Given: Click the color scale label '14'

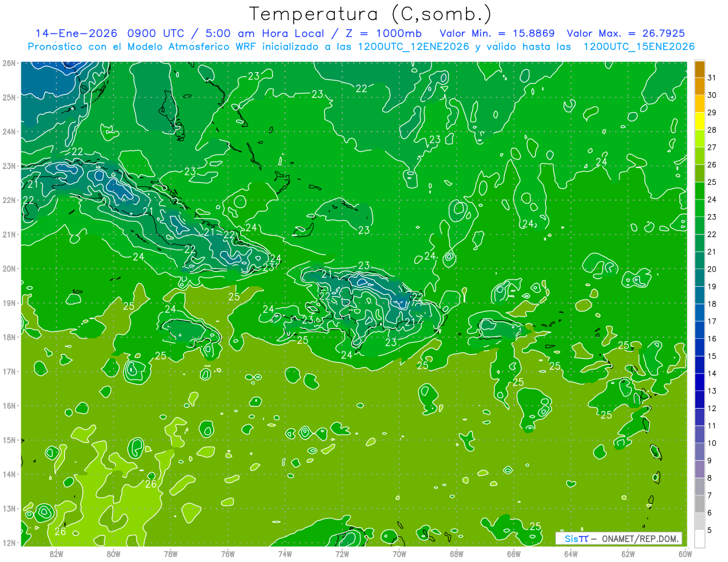Looking at the screenshot, I should point(712,373).
